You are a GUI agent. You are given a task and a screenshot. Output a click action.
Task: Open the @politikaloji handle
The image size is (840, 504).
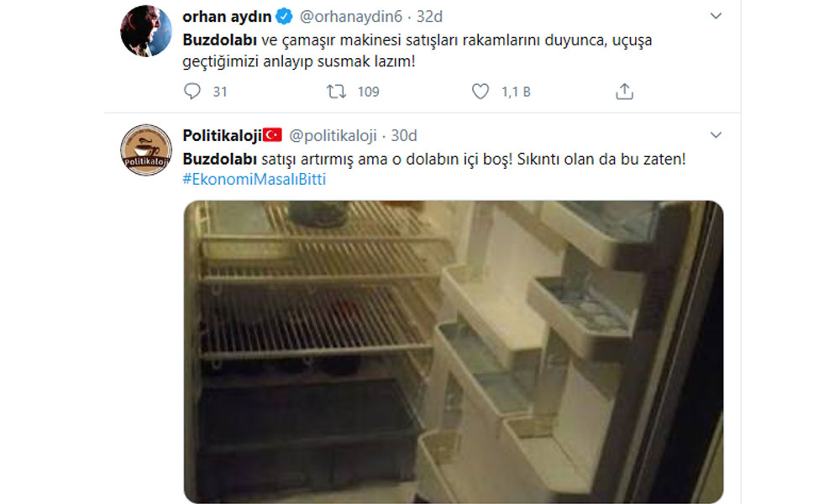pyautogui.click(x=333, y=135)
